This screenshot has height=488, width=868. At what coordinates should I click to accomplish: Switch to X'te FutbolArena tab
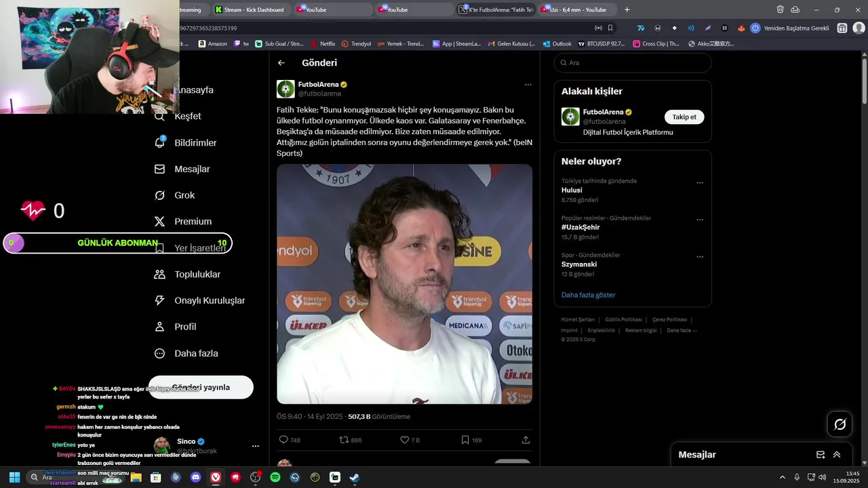[x=496, y=9]
